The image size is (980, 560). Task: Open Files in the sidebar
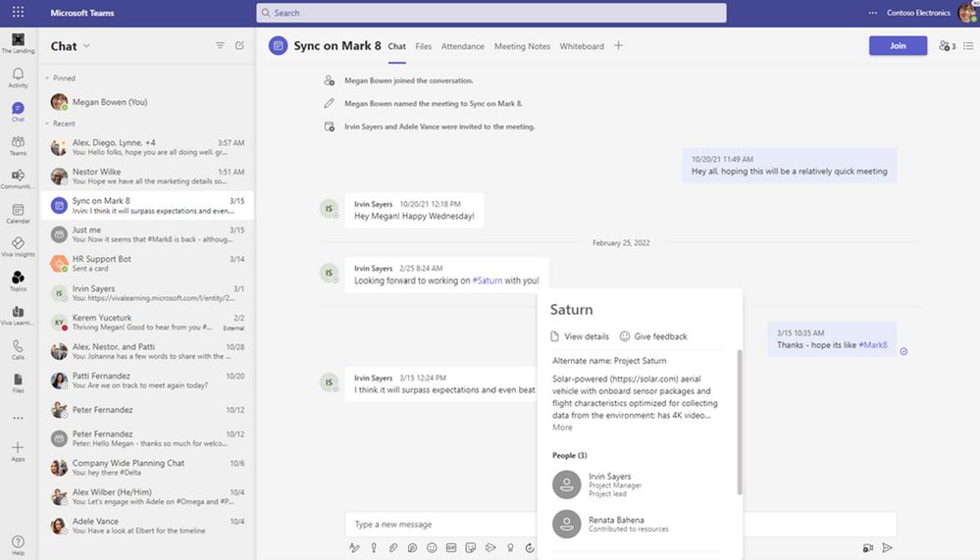[18, 382]
